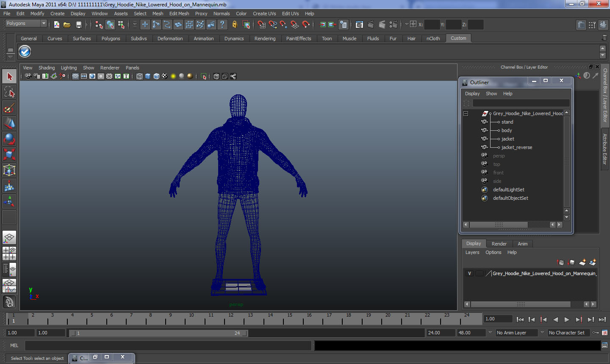
Task: Pick the Soft Modification tool
Action: coord(9,186)
